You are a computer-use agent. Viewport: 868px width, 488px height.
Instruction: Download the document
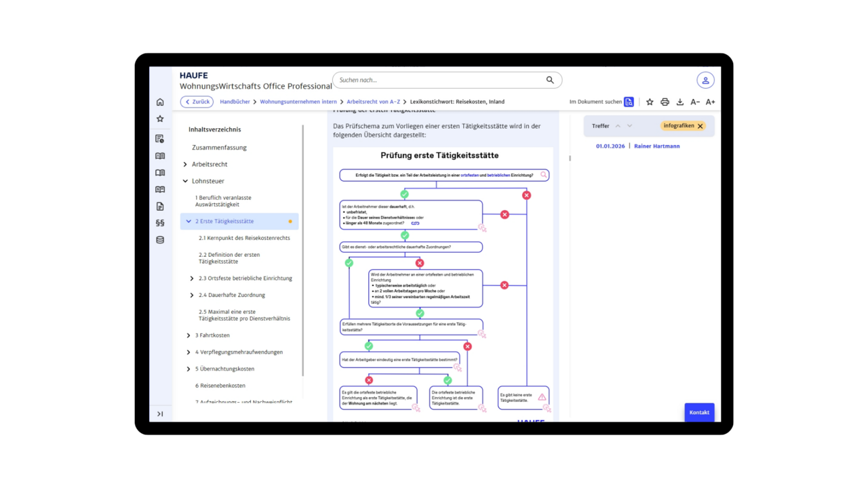click(x=680, y=102)
